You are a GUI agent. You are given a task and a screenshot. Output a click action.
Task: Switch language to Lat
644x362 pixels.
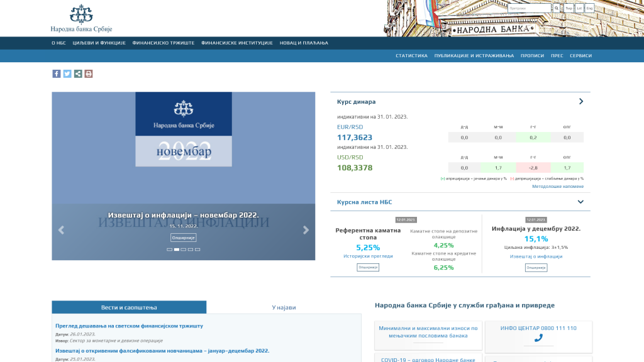[x=579, y=8]
